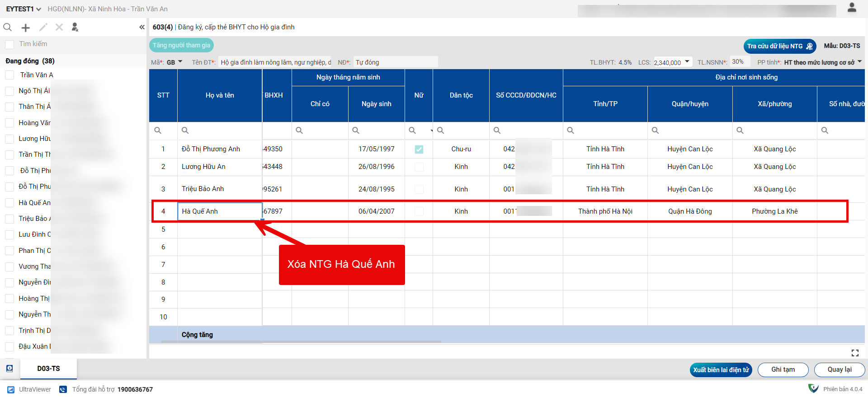Viewport: 868px width, 397px height.
Task: Click the plus icon to add participant
Action: pyautogui.click(x=26, y=28)
